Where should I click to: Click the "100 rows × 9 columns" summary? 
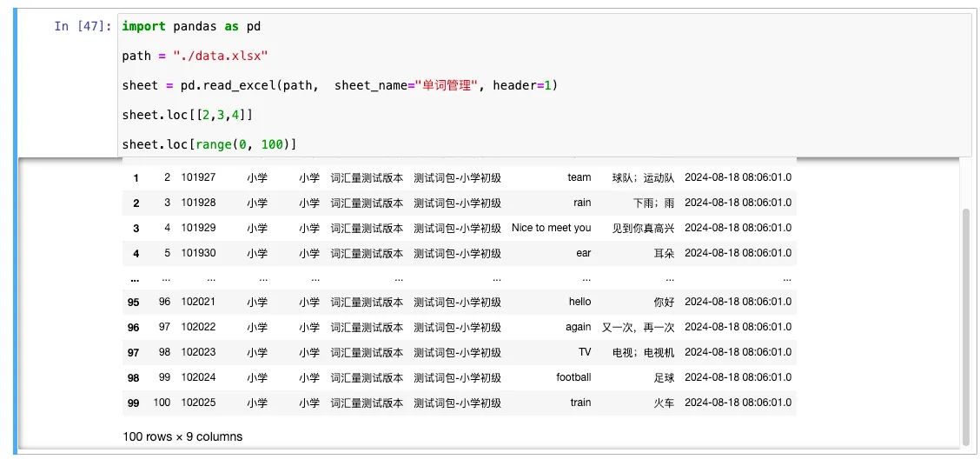[182, 436]
